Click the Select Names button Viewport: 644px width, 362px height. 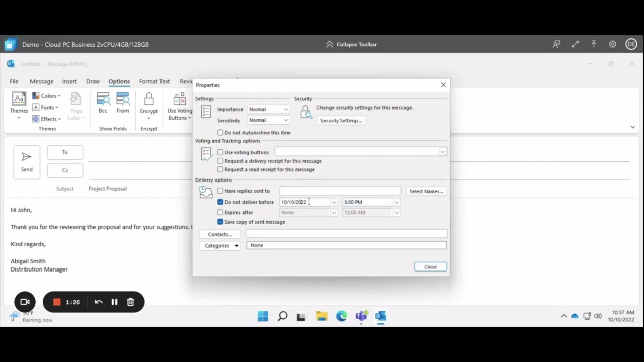426,191
